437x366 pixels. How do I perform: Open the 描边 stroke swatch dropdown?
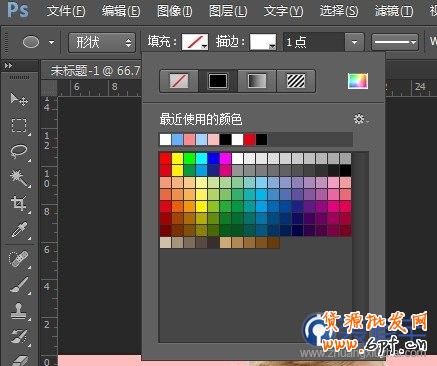[263, 42]
